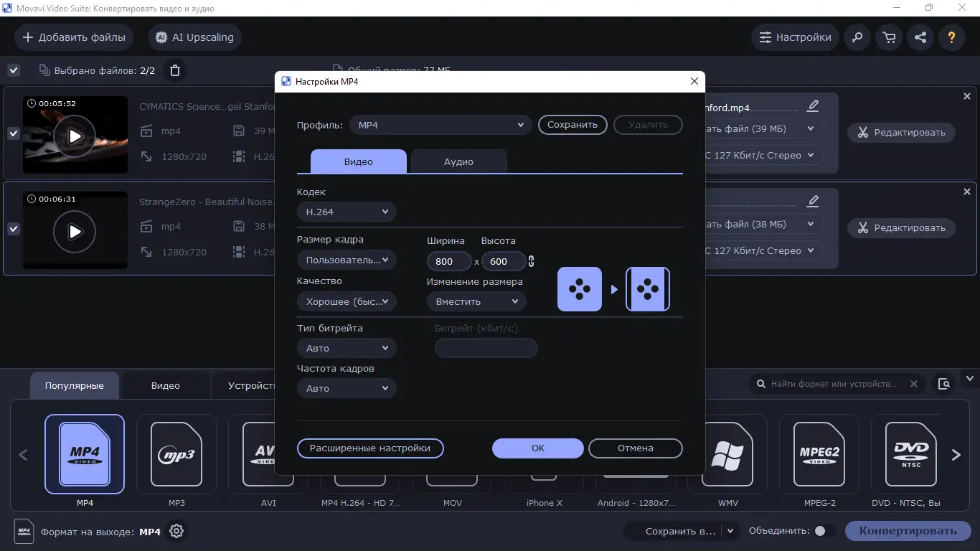Click Редактировать for the StrangeZero file
The height and width of the screenshot is (551, 980).
902,228
